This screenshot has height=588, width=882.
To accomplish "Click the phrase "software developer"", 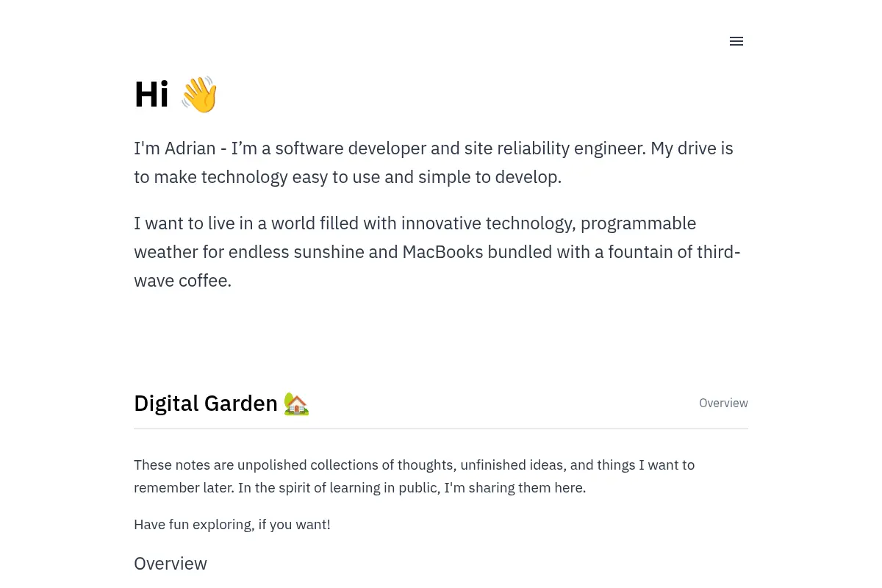I will click(351, 148).
